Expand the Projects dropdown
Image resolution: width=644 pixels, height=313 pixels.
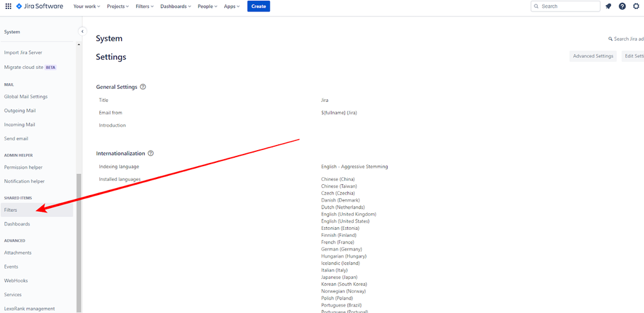[x=118, y=6]
